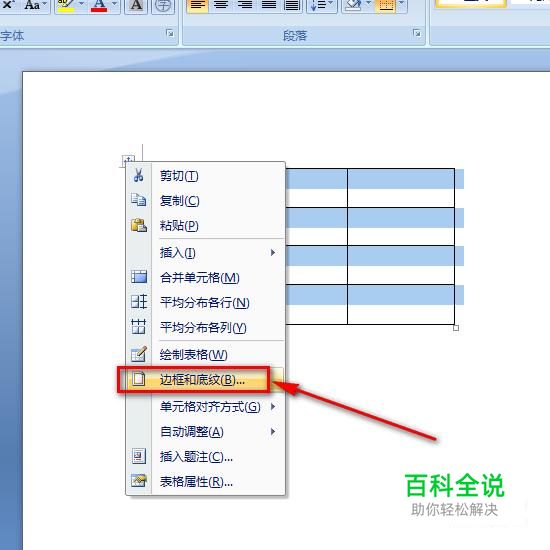Viewport: 550px width, 550px height.
Task: Select 绘制表格(W) menu item
Action: pyautogui.click(x=205, y=355)
